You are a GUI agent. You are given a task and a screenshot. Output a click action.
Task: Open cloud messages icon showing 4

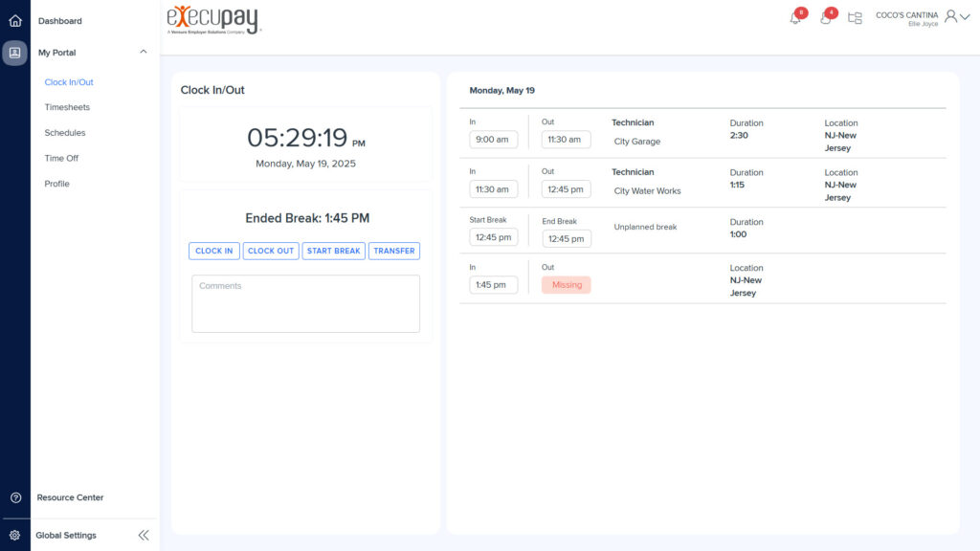[x=825, y=17]
